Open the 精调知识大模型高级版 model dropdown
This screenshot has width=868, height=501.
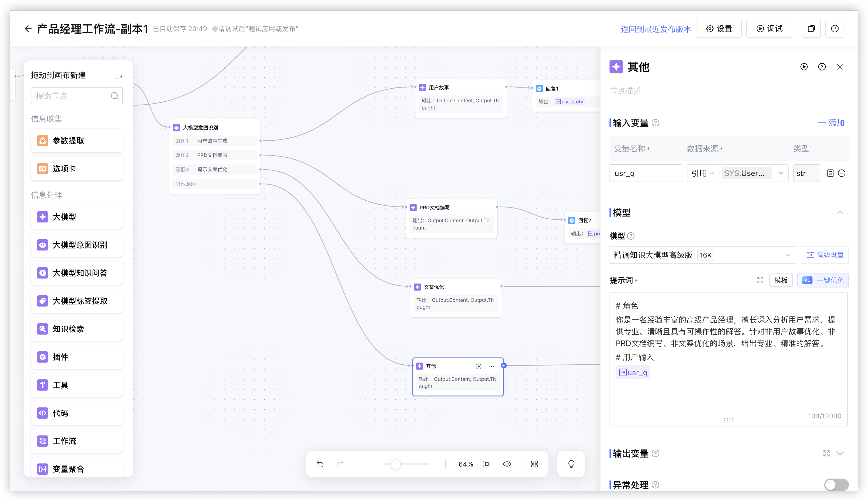[x=702, y=255]
